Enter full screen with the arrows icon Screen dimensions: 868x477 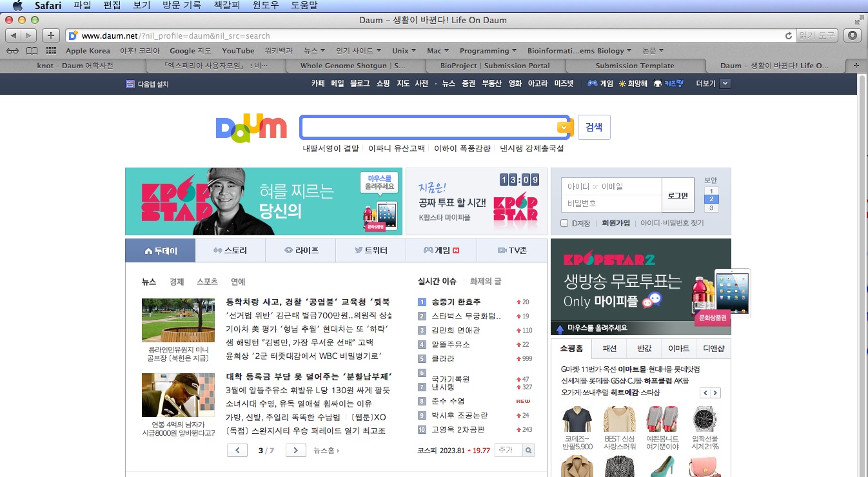[858, 20]
